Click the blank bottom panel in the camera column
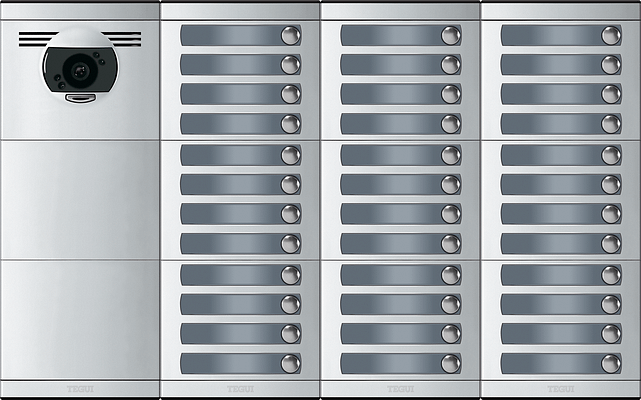This screenshot has width=641, height=400. [80, 318]
